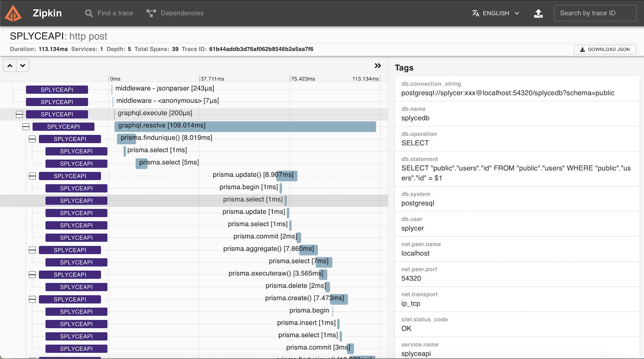This screenshot has width=644, height=359.
Task: Open the Find a trace page
Action: pos(115,13)
